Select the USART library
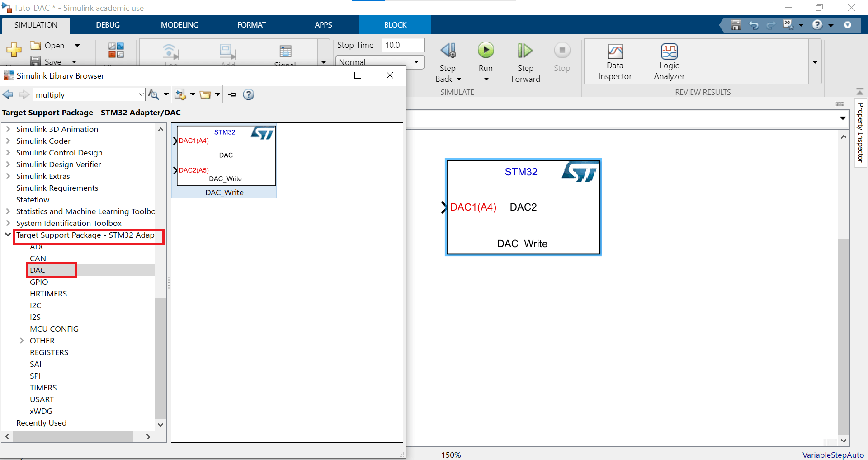The image size is (868, 460). pyautogui.click(x=42, y=399)
